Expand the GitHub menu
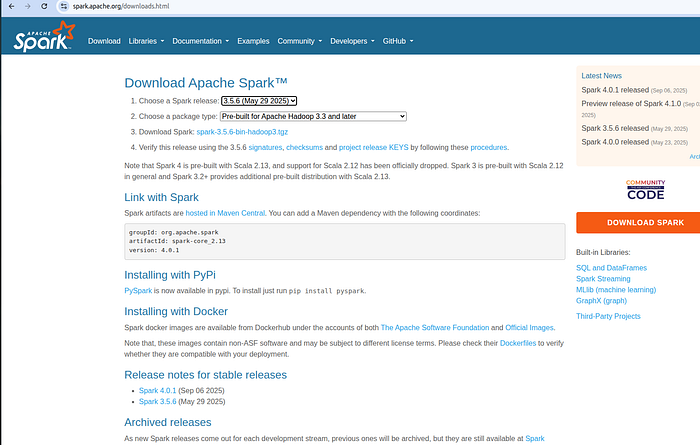 [x=398, y=41]
